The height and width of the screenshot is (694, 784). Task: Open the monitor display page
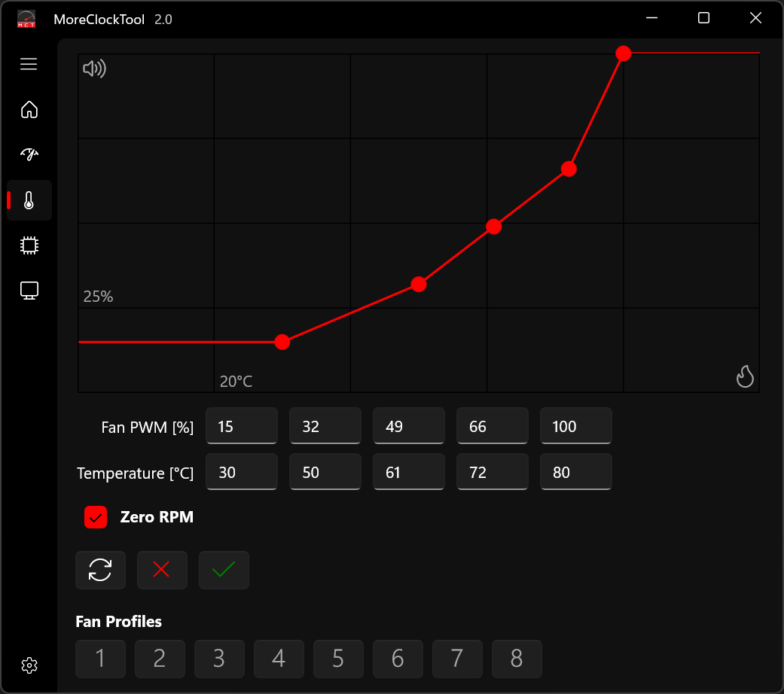pyautogui.click(x=29, y=291)
